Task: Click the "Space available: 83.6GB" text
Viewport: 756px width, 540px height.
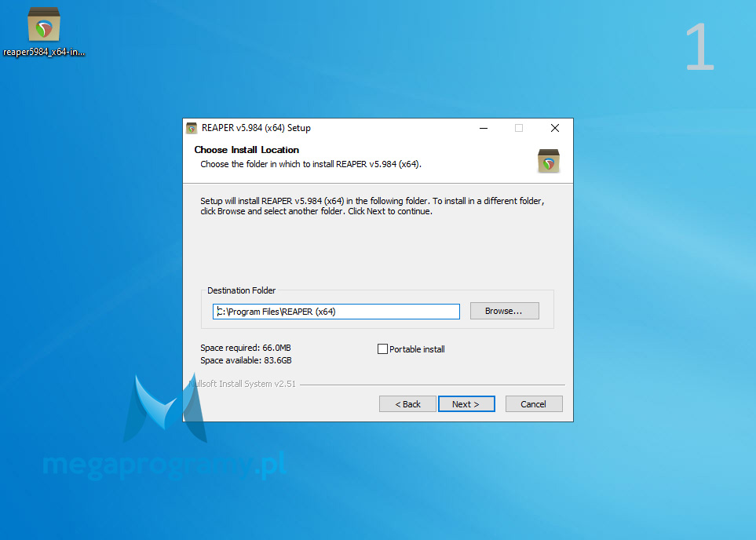Action: click(246, 360)
